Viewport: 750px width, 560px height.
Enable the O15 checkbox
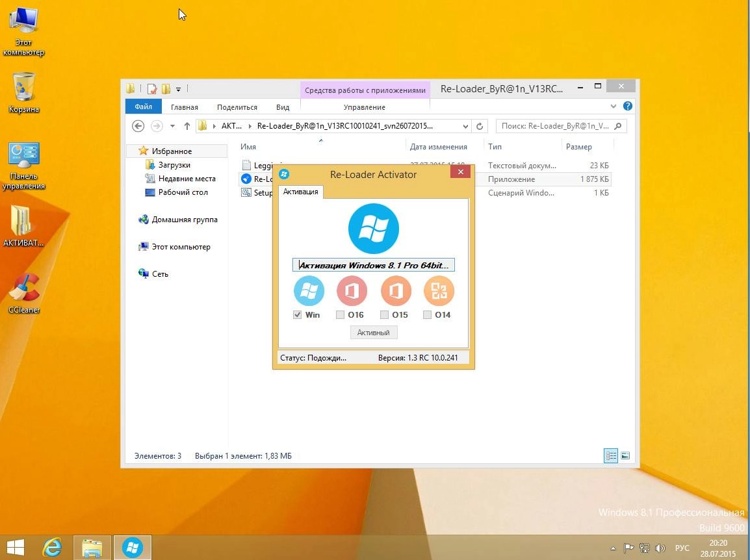pos(384,314)
